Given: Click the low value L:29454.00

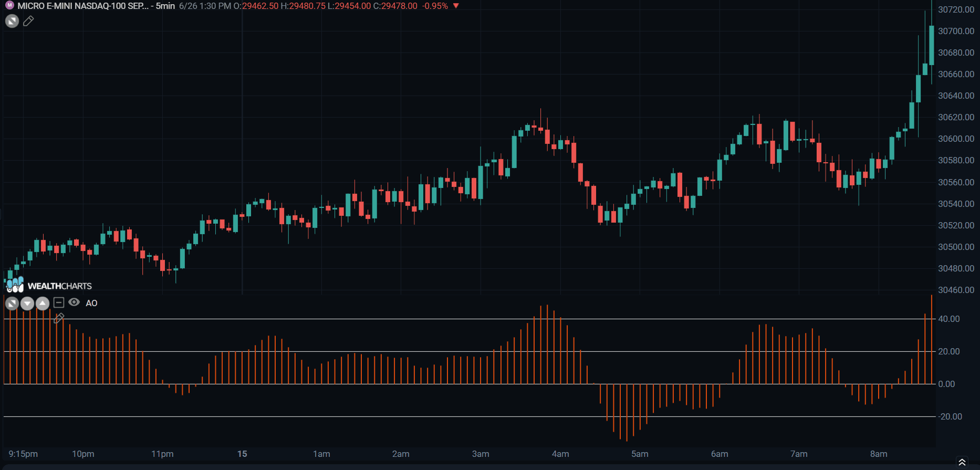Looking at the screenshot, I should click(349, 6).
